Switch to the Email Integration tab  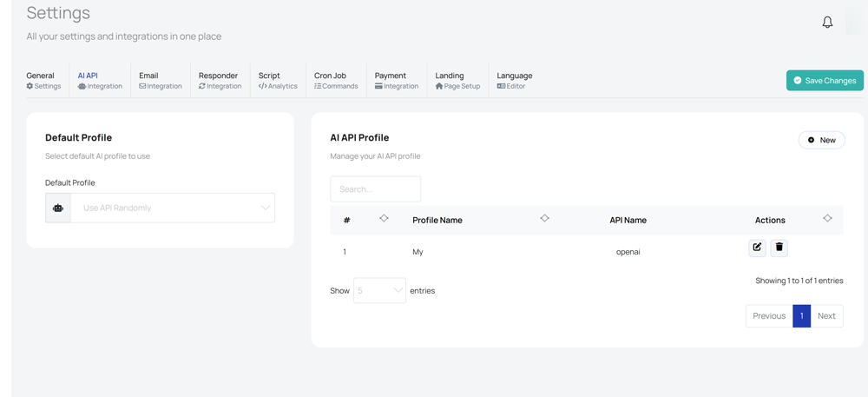pyautogui.click(x=160, y=81)
